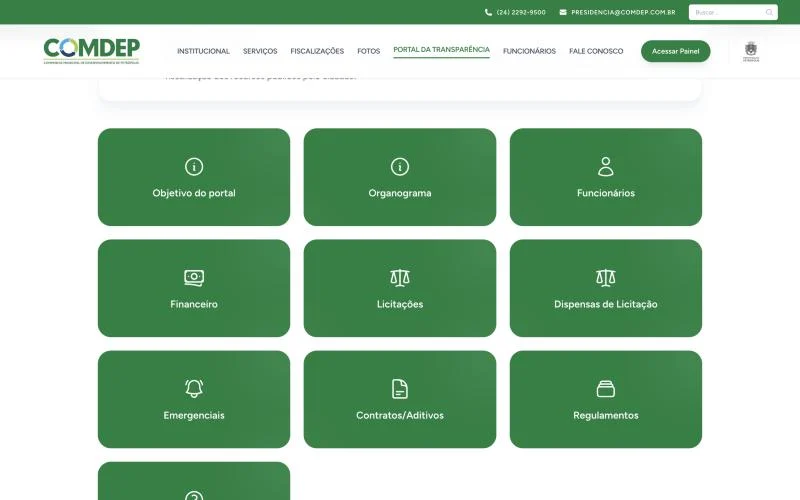Go to the Fotos page
800x500 pixels.
(x=368, y=51)
